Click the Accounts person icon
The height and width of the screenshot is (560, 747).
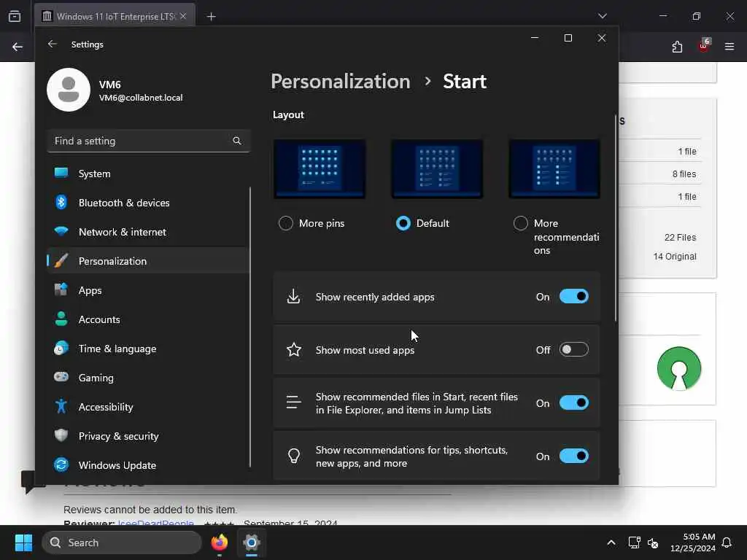[x=61, y=319]
